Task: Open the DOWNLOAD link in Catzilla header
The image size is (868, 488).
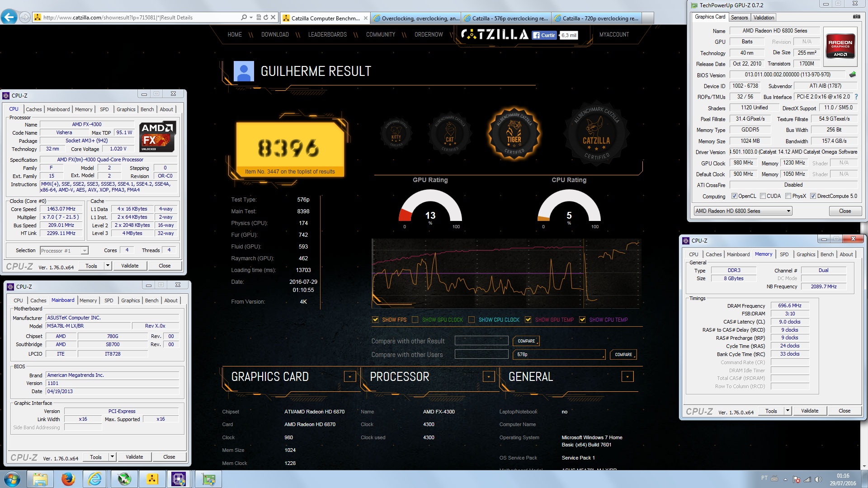Action: [x=275, y=35]
